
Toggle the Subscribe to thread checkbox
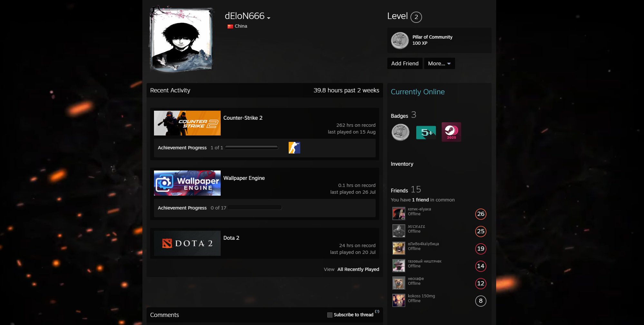pos(330,315)
